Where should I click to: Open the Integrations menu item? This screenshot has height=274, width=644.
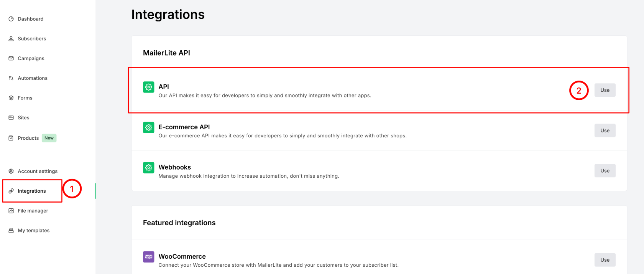tap(32, 191)
